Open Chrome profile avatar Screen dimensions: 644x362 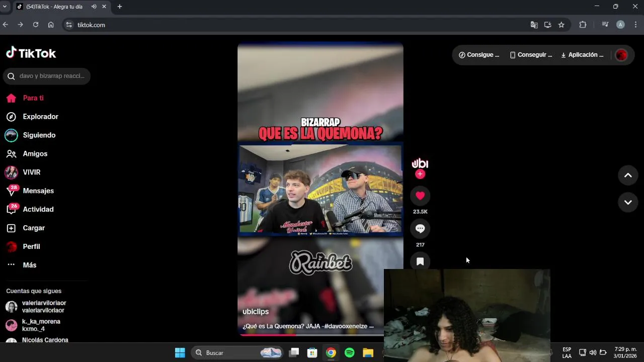coord(620,25)
